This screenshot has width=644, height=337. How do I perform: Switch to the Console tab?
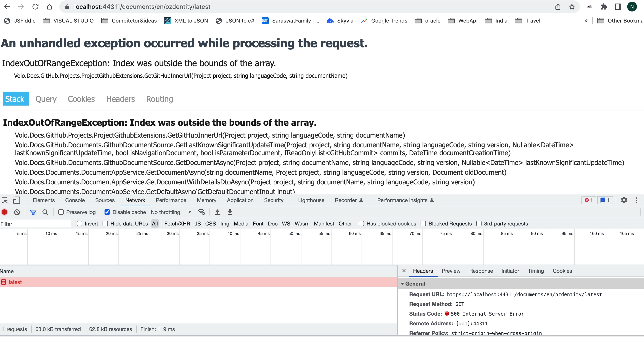pyautogui.click(x=75, y=200)
